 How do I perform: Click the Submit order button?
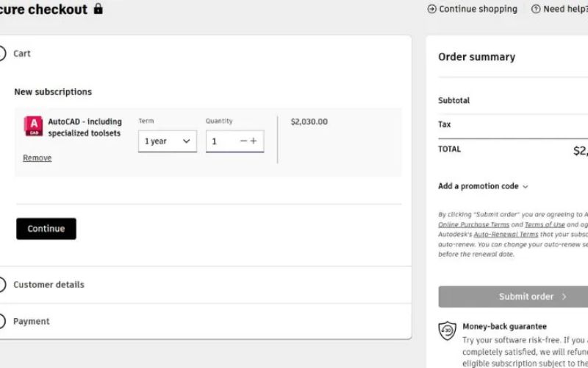click(x=512, y=297)
